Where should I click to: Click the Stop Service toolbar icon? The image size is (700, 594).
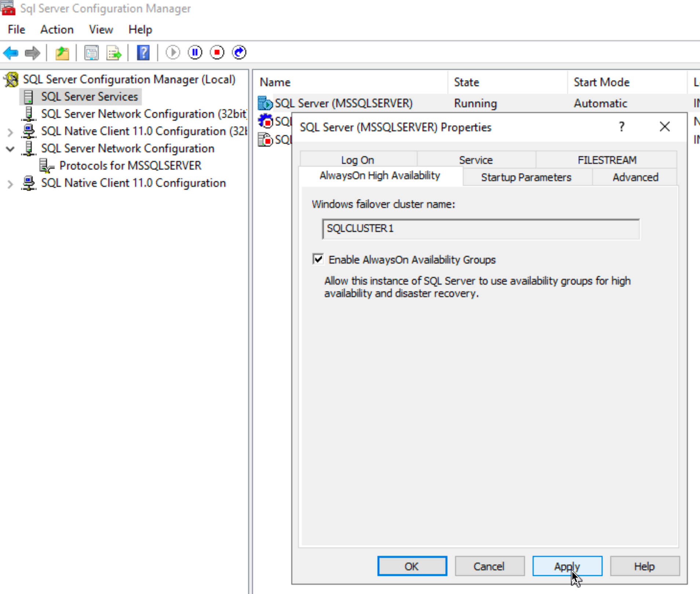click(217, 52)
